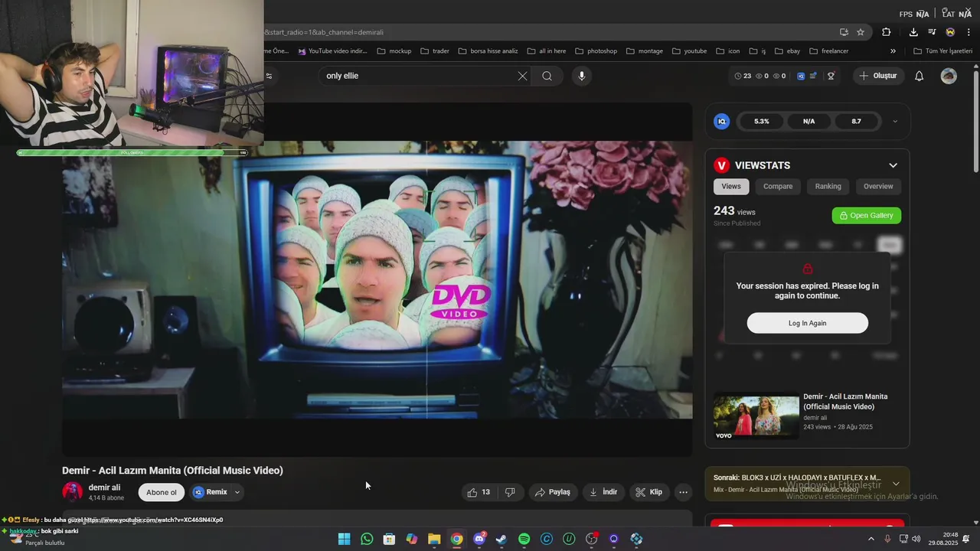Screen dimensions: 980x551
Task: Click the vidIQ blue logo icon in header
Action: 801,76
